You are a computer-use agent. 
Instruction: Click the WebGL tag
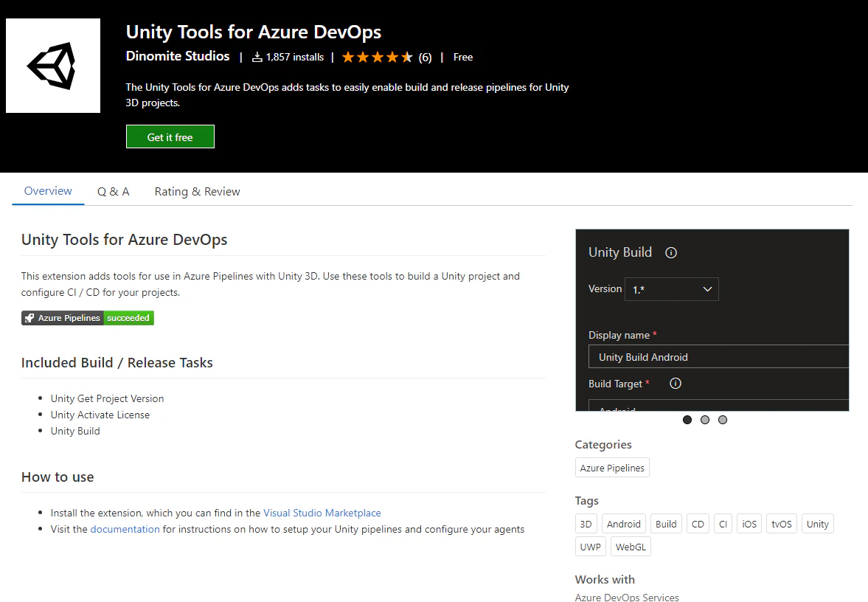coord(631,547)
